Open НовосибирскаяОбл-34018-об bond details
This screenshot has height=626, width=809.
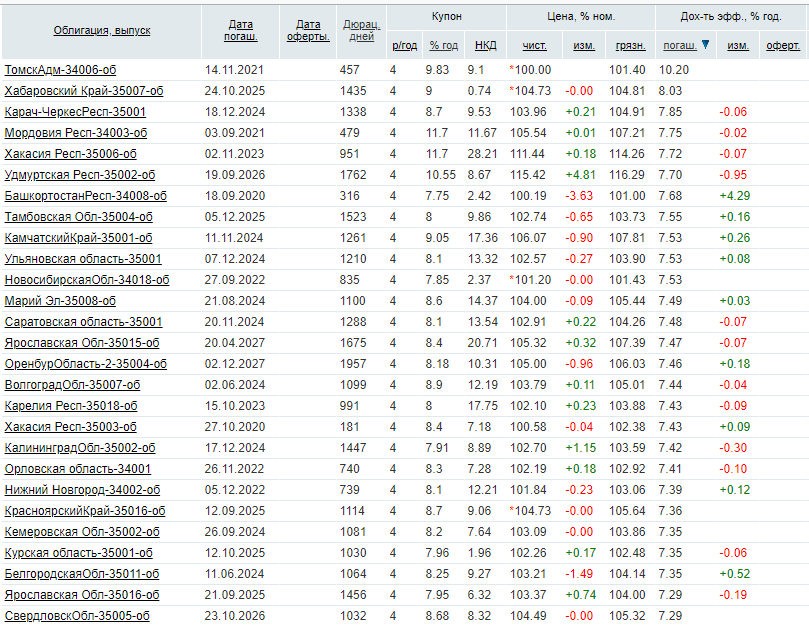(x=87, y=280)
